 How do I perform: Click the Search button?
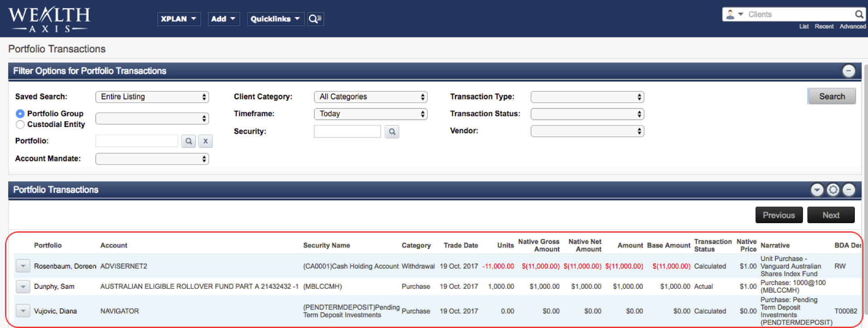(x=832, y=96)
